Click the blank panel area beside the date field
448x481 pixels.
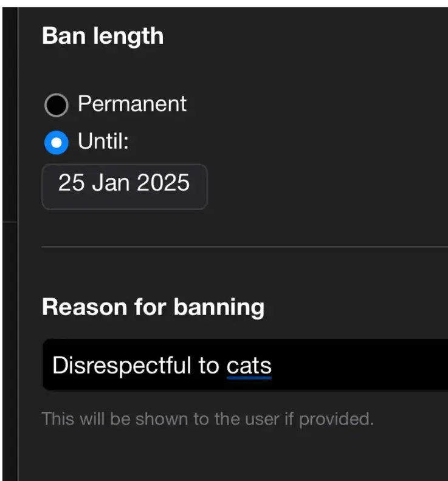(328, 183)
